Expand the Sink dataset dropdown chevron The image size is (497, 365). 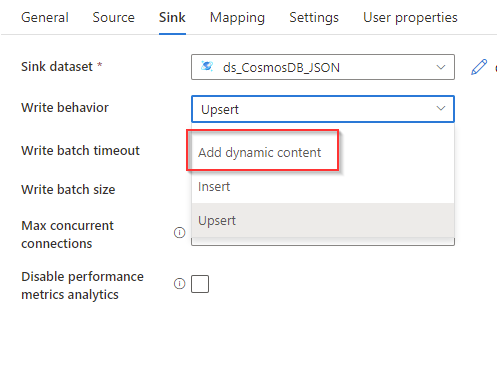[441, 67]
